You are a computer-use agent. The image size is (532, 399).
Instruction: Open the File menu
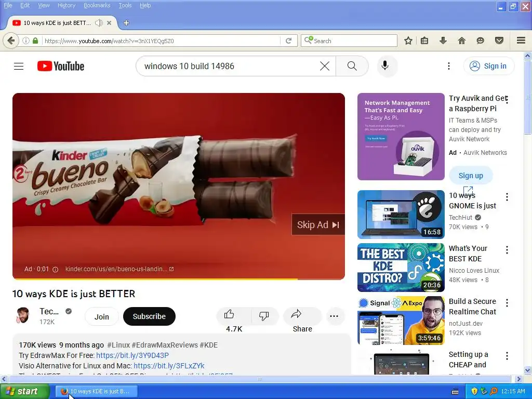pos(7,5)
